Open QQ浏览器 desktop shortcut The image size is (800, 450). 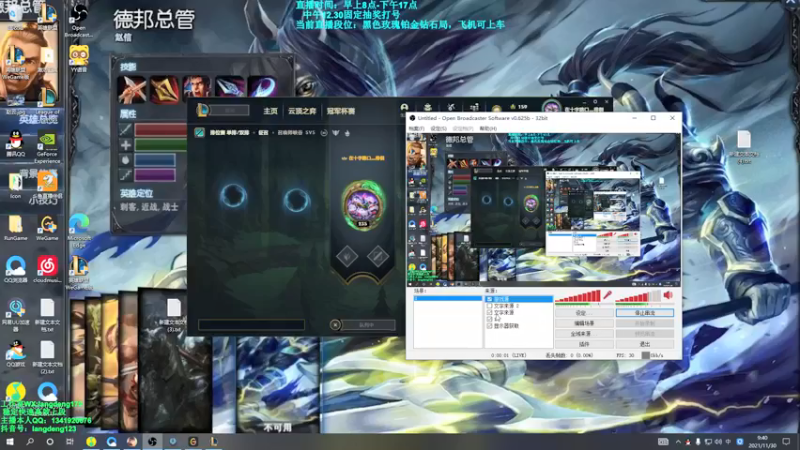coord(15,269)
